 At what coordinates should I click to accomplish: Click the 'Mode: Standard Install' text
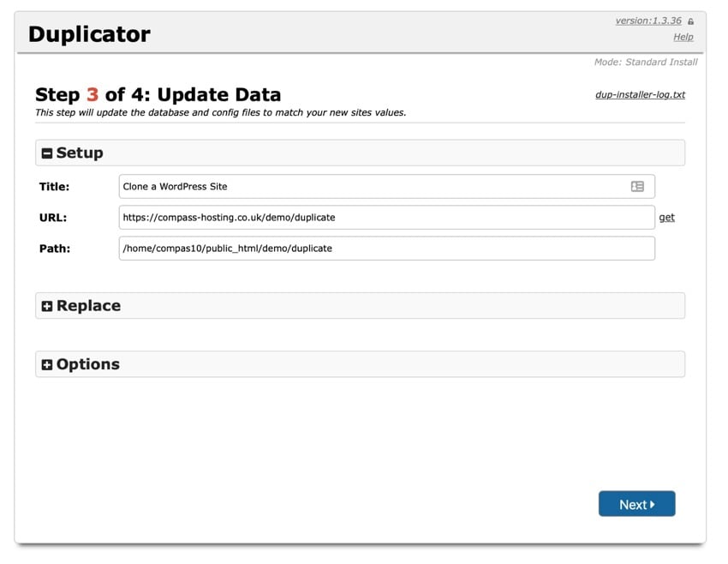click(x=645, y=62)
